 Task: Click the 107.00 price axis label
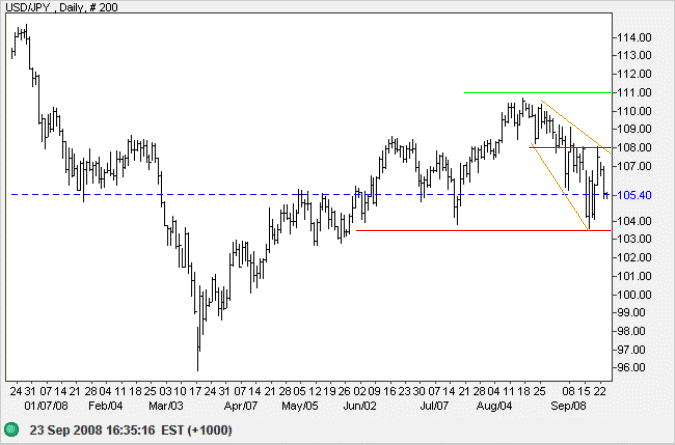(634, 166)
